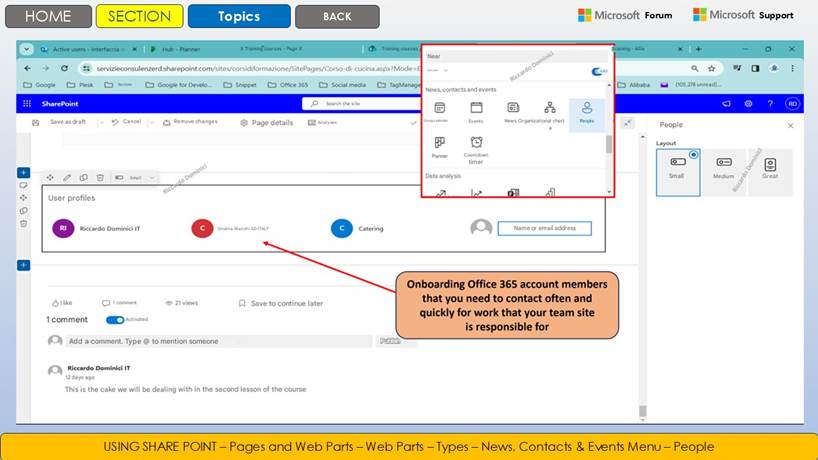Toggle the switch in the web part picker
This screenshot has height=460, width=818.
599,71
